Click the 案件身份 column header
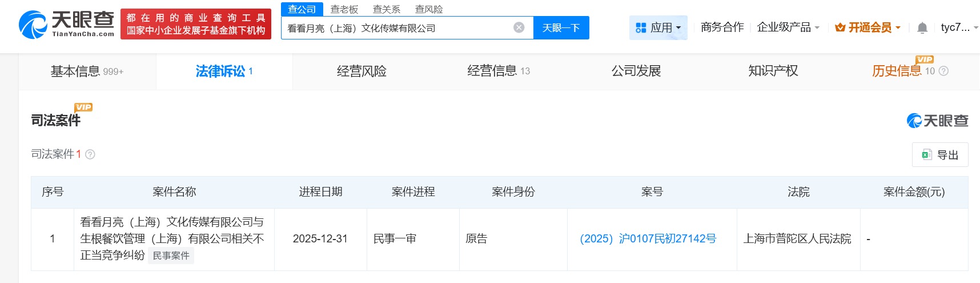This screenshot has height=283, width=980. (513, 192)
